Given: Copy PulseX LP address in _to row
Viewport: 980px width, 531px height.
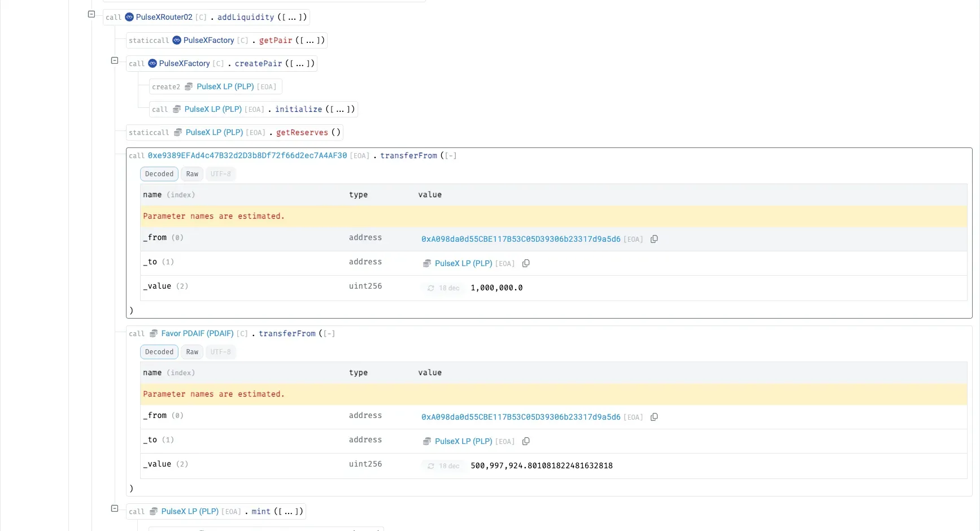Looking at the screenshot, I should point(526,263).
